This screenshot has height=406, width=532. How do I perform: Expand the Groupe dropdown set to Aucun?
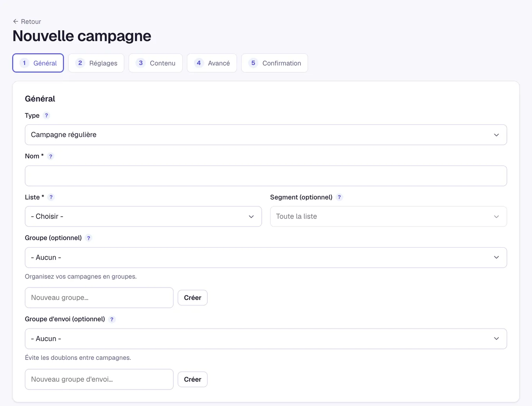[266, 257]
